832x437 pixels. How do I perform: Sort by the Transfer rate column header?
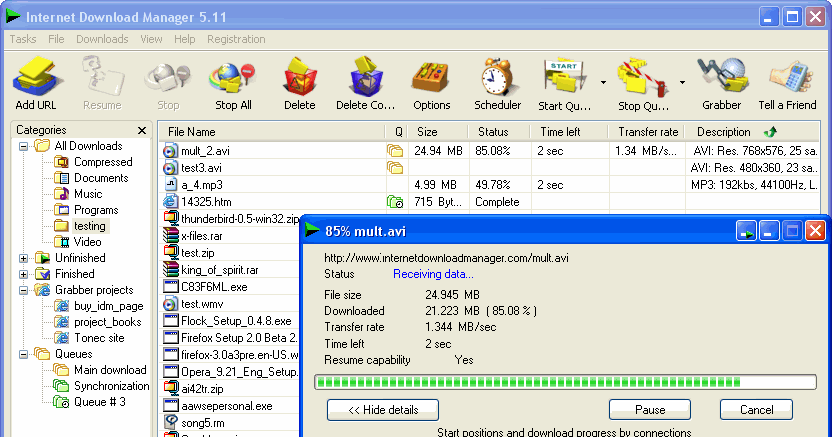[647, 132]
